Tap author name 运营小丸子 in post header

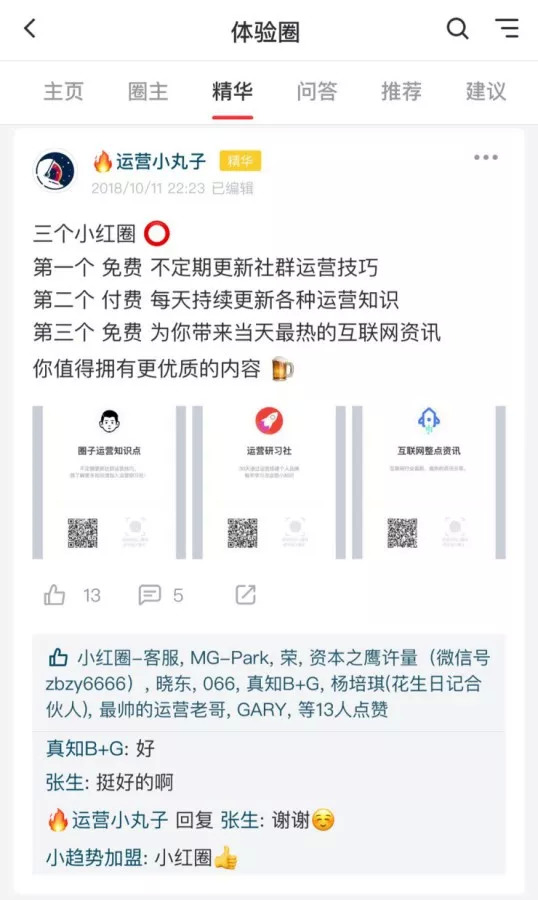click(161, 161)
